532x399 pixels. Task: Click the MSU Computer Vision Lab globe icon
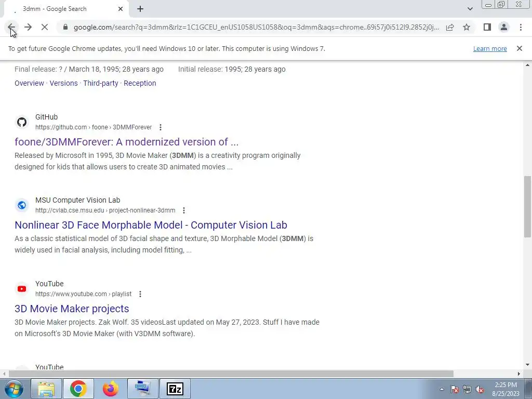click(22, 205)
